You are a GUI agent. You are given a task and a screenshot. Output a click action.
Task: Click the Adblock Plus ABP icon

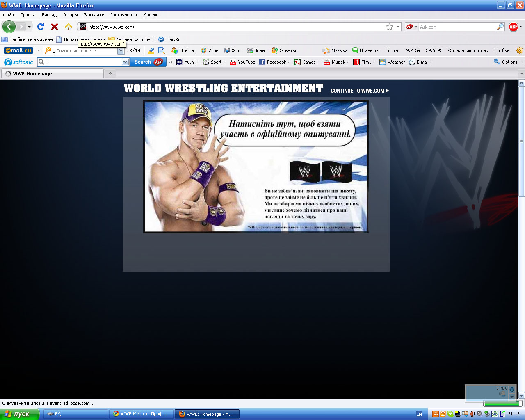[514, 27]
